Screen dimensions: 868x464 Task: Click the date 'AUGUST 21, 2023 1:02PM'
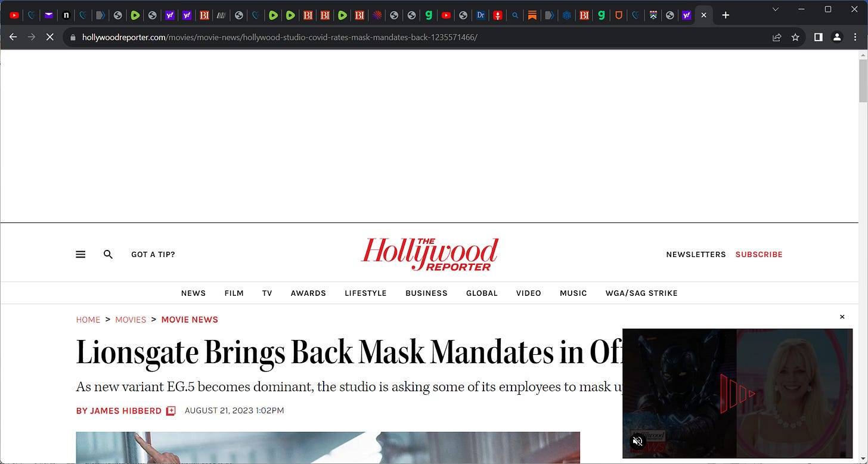(x=234, y=411)
